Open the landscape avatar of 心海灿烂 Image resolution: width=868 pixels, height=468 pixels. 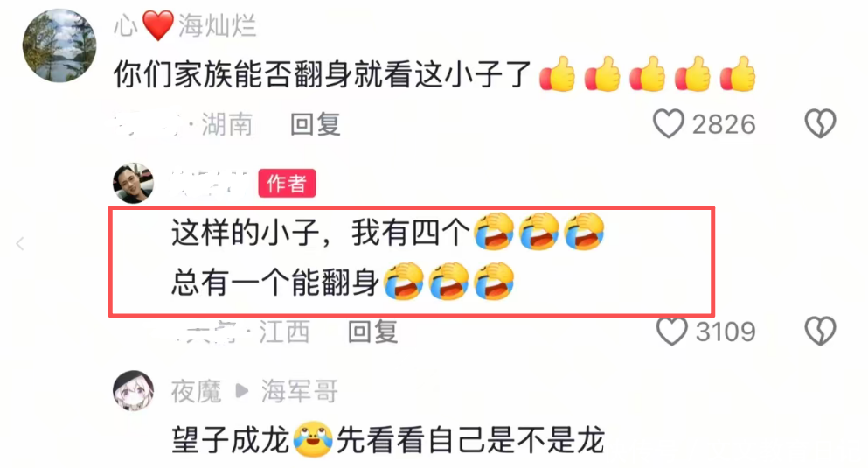click(59, 45)
